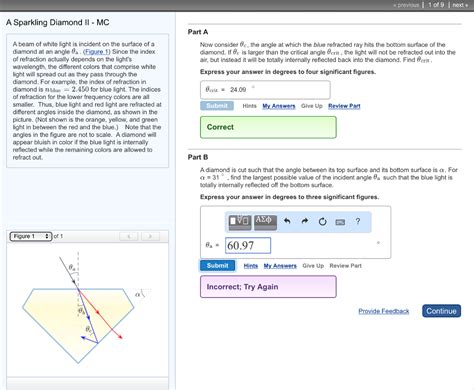Click the Part A answer field showing 24.09
Screen dimensions: 474x390
[x=265, y=90]
